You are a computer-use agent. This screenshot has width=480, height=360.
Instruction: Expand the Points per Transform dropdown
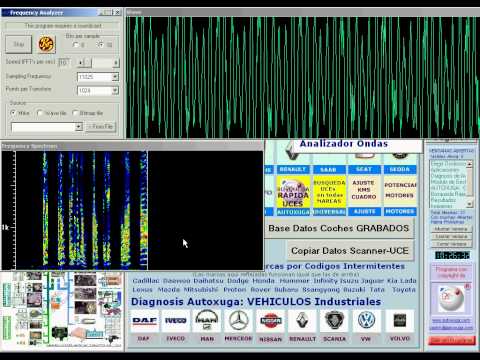[x=115, y=90]
